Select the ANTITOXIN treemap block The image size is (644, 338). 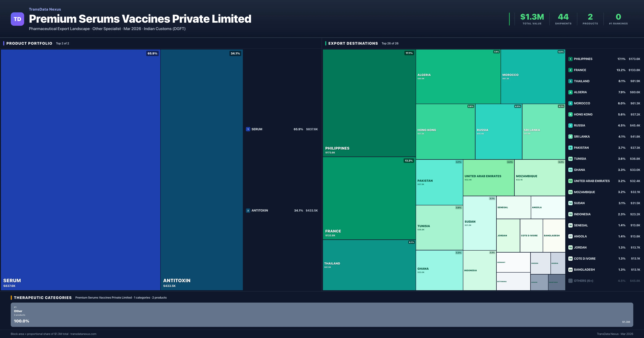coord(202,170)
